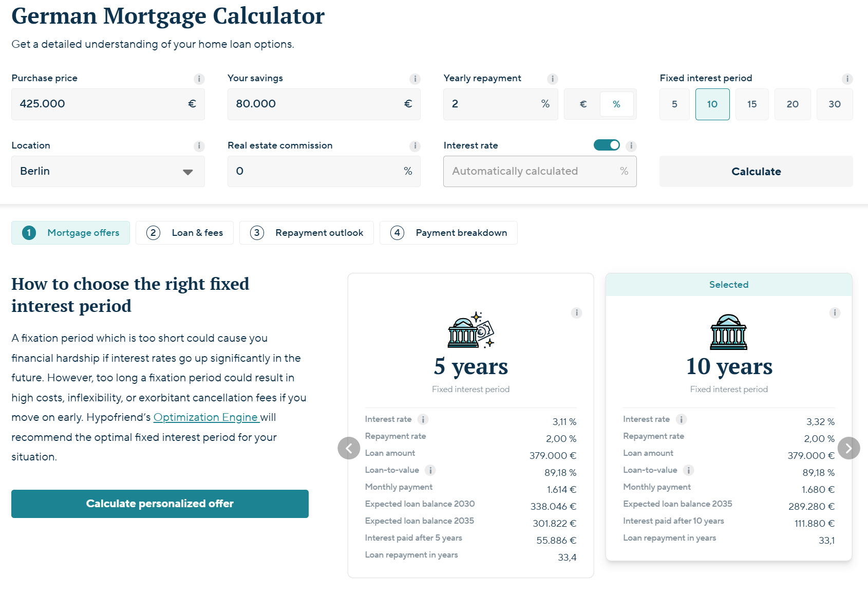Click the Yearly repayment info icon
Image resolution: width=868 pixels, height=592 pixels.
click(552, 79)
